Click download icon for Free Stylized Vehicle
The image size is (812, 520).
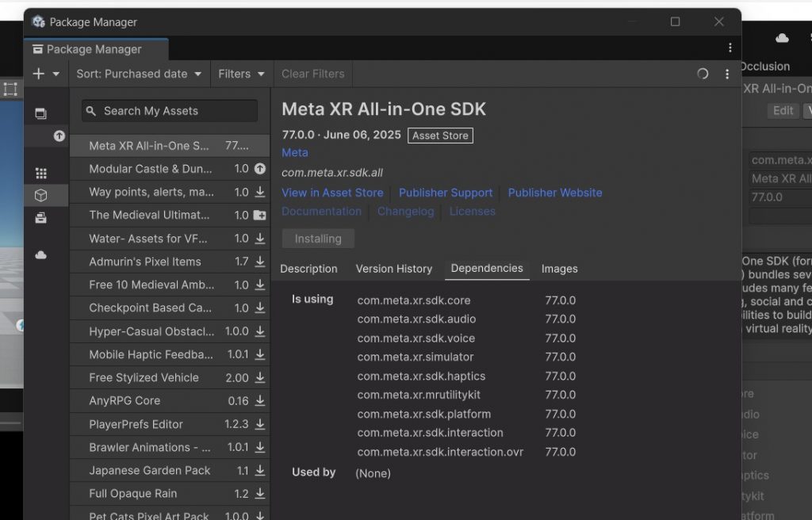click(260, 377)
